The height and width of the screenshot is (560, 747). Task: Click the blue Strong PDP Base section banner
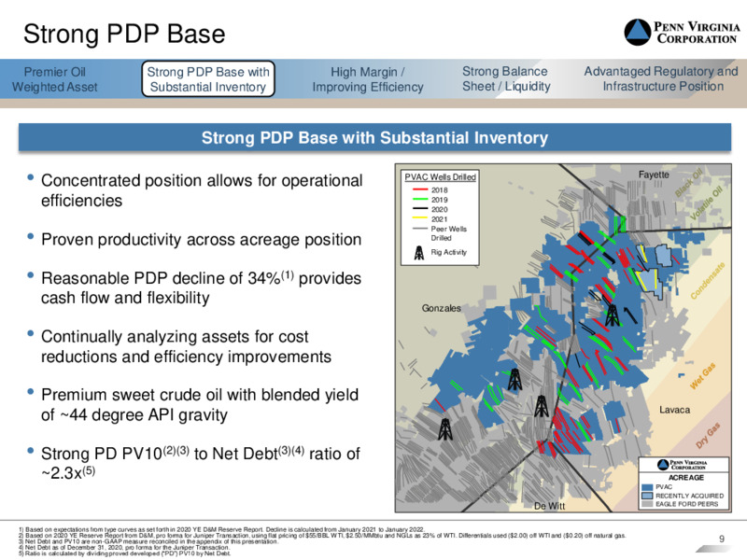374,137
